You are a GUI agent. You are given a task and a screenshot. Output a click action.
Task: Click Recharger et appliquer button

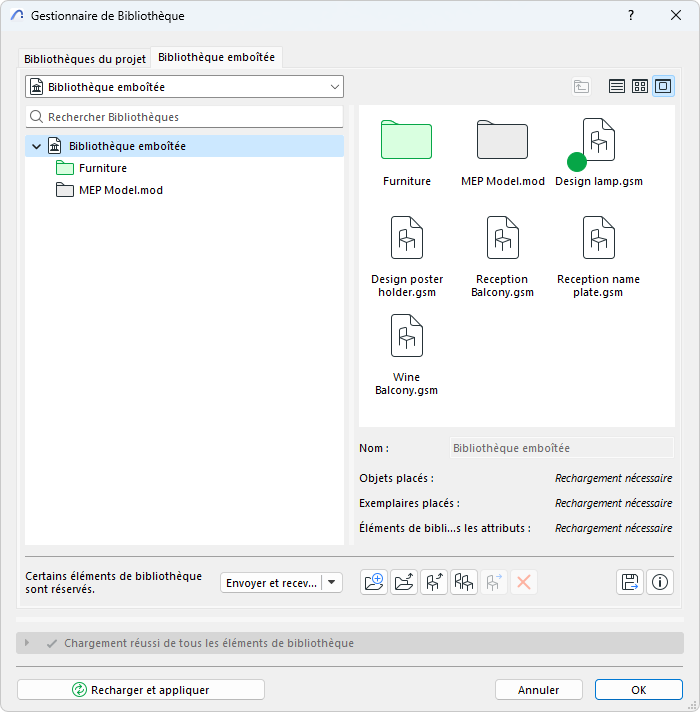[141, 690]
